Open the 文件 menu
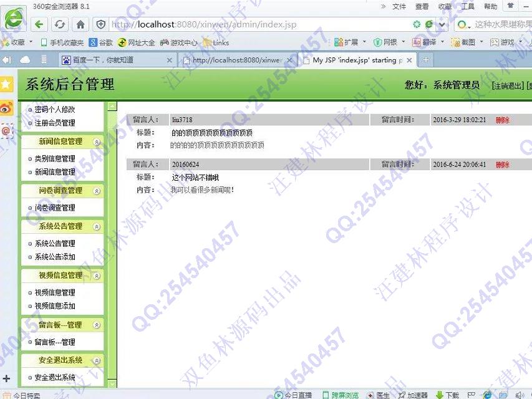This screenshot has height=399, width=532. (399, 6)
